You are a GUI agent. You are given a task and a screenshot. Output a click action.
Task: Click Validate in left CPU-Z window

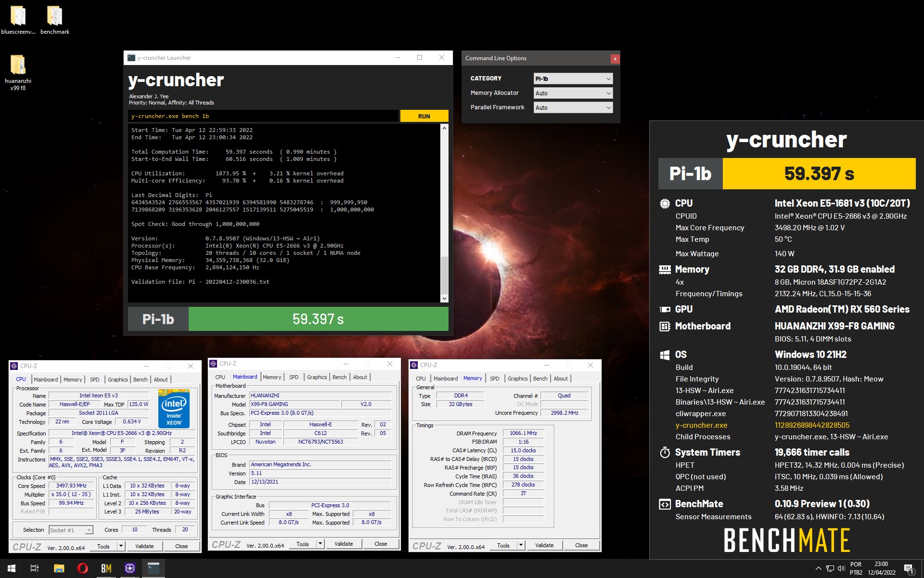pyautogui.click(x=144, y=546)
